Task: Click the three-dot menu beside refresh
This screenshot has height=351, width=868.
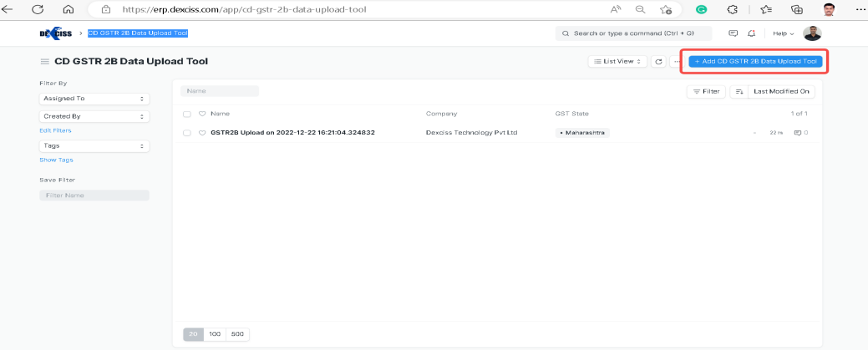Action: coord(676,62)
